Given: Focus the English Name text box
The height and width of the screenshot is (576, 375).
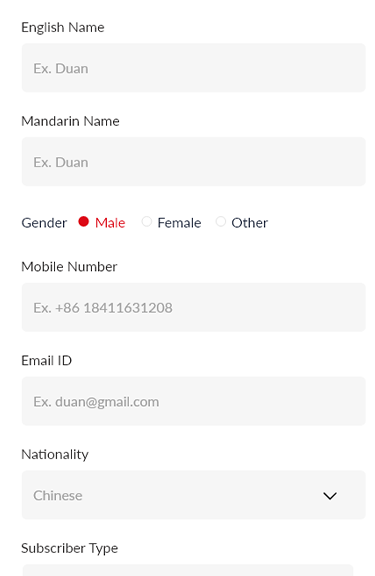Looking at the screenshot, I should [194, 68].
